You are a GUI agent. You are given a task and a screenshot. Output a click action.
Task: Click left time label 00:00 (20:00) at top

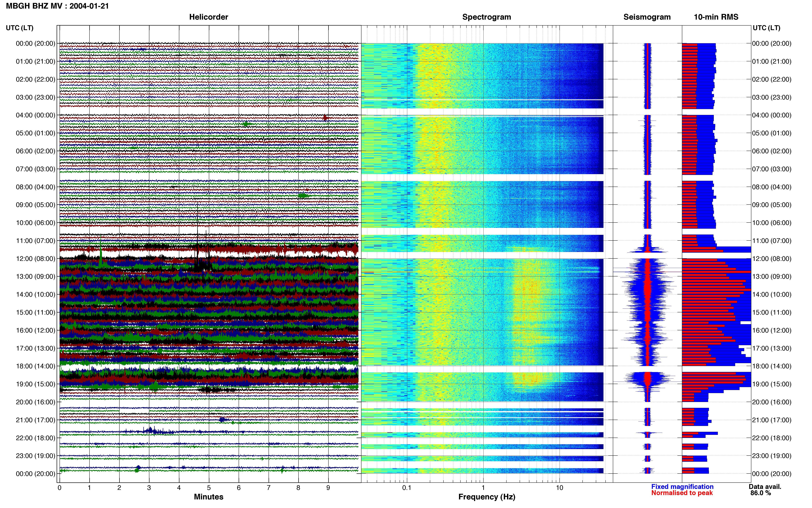(36, 43)
